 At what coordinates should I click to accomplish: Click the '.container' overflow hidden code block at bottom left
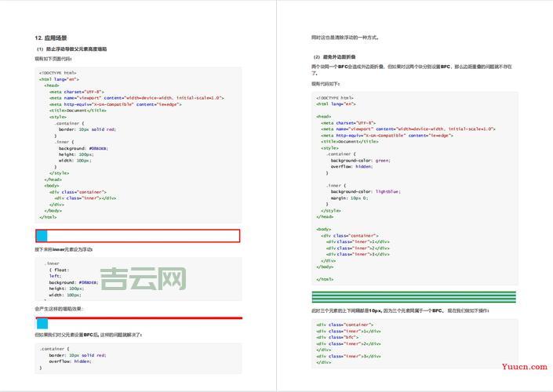pyautogui.click(x=137, y=357)
